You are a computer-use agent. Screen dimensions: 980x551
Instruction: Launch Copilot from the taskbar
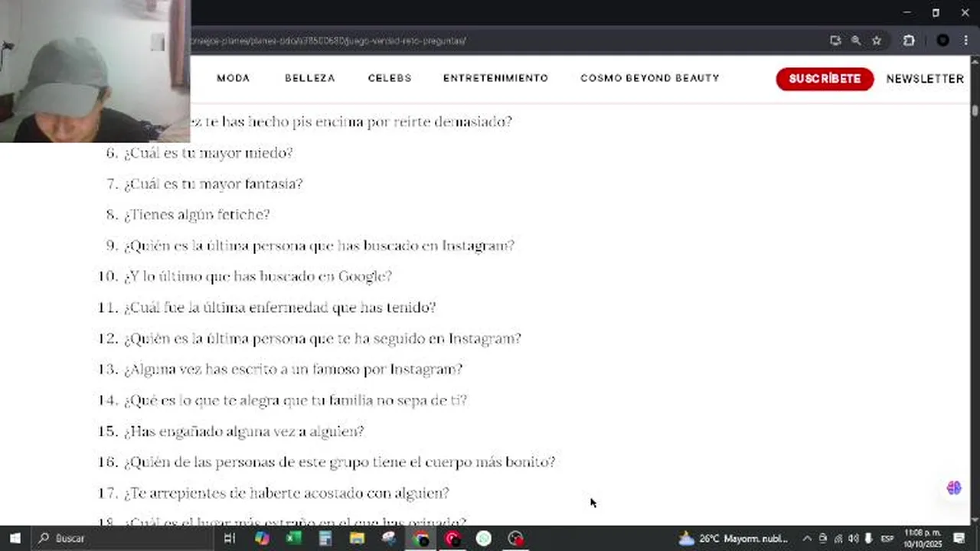262,538
